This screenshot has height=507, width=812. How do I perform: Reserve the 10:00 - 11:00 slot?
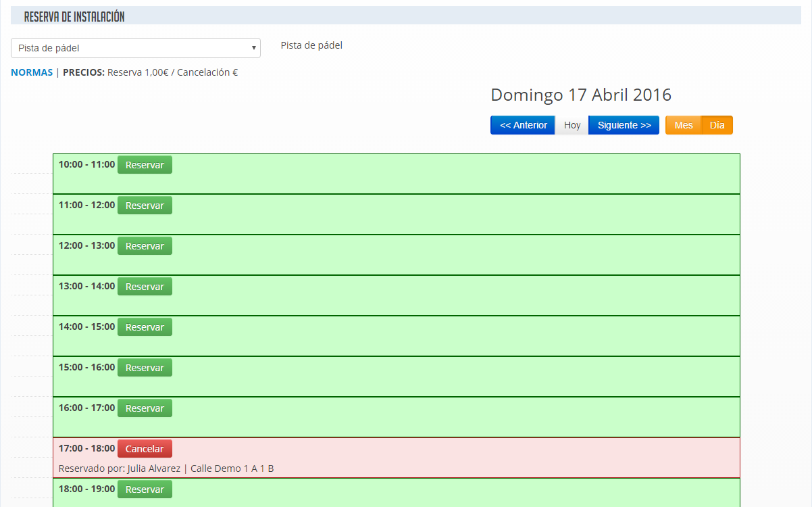coord(145,165)
